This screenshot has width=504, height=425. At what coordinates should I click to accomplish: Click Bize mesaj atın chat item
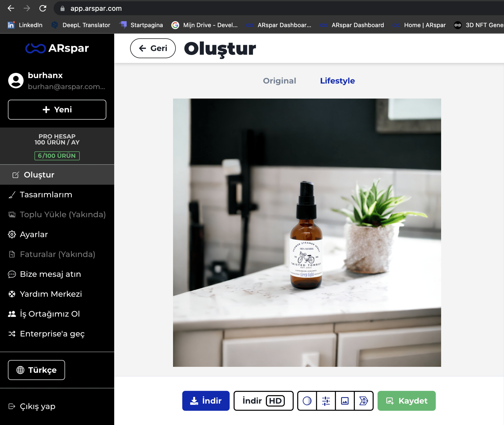pos(50,274)
